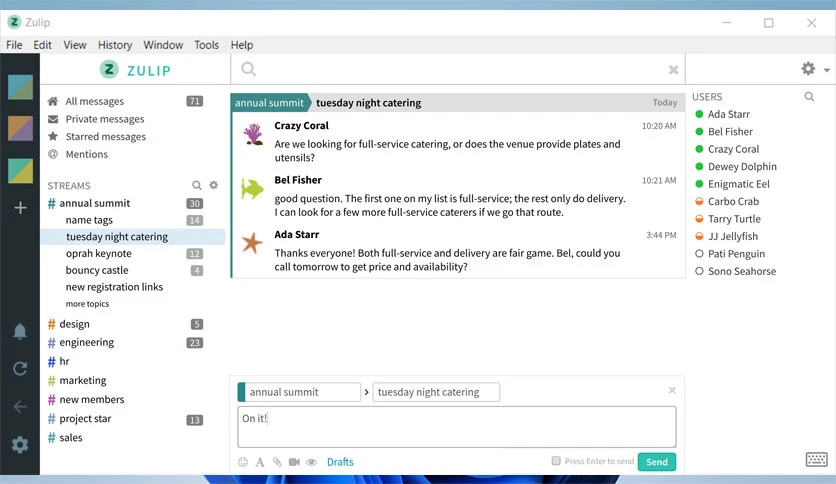
Task: Open the first organization icon in sidebar
Action: pos(20,87)
